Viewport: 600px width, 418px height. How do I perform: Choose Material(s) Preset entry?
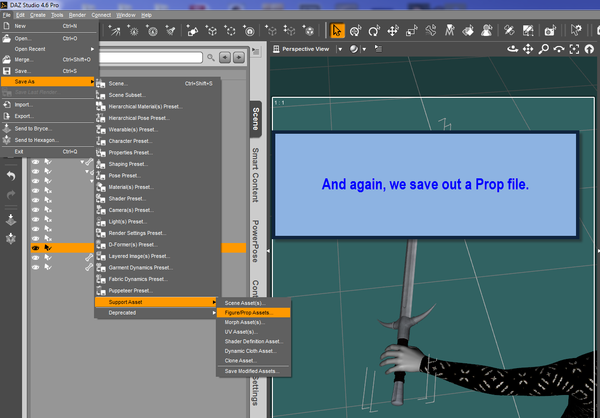(158, 187)
